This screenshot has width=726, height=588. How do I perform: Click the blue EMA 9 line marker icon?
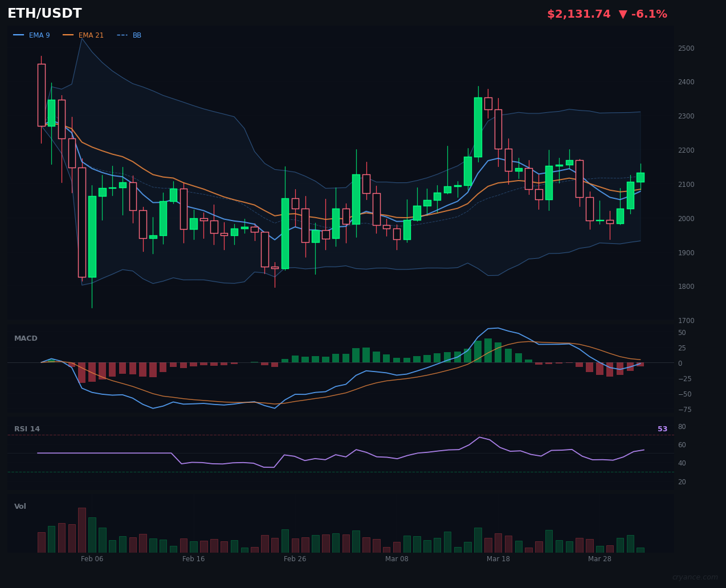point(19,35)
